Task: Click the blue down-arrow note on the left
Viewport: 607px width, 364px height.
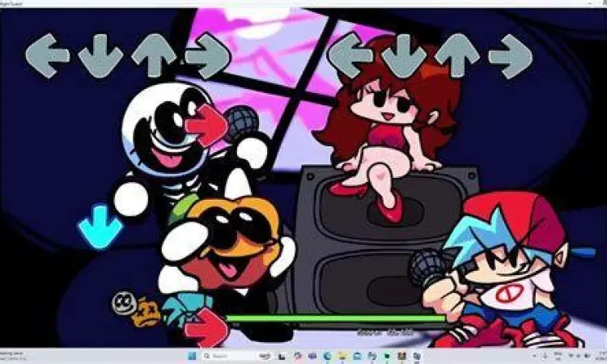Action: pyautogui.click(x=100, y=226)
